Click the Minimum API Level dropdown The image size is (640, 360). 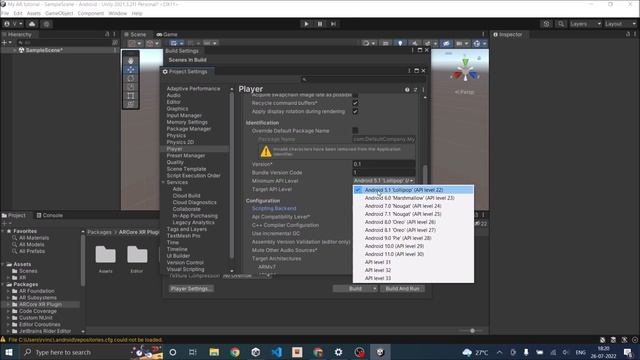click(x=384, y=180)
